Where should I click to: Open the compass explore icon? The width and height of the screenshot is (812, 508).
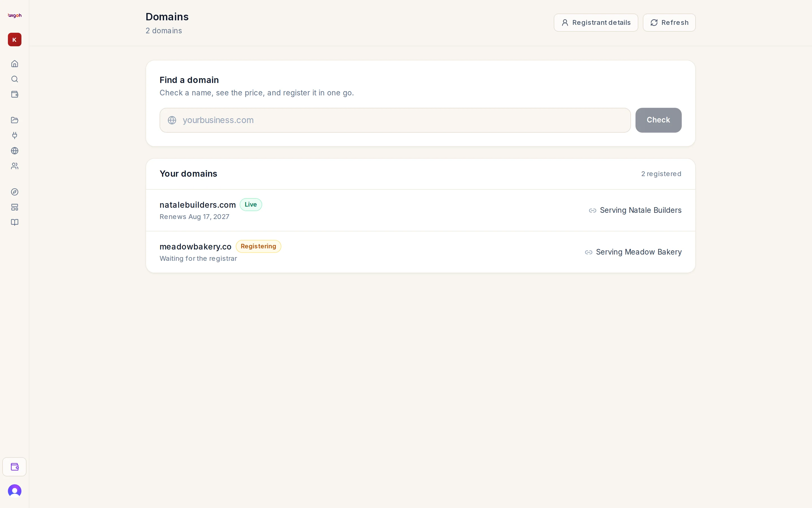[x=14, y=192]
